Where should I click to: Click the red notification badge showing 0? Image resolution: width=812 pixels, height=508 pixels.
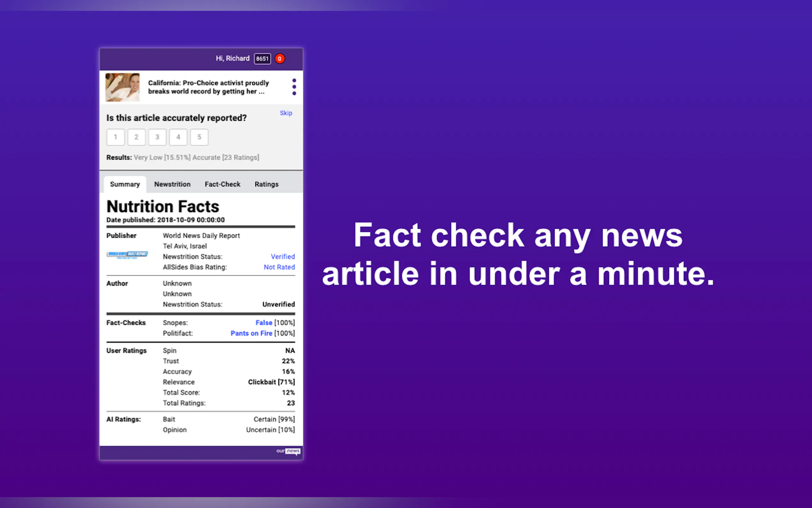pyautogui.click(x=280, y=59)
